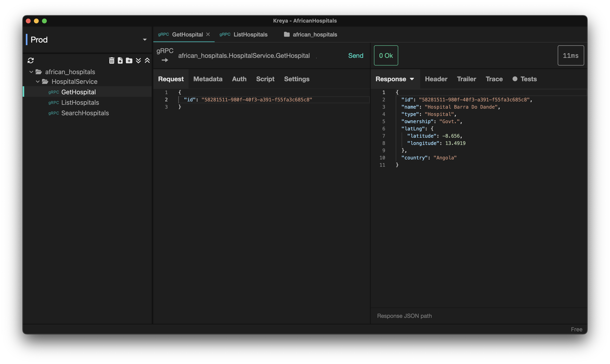Click the collapse all double-chevron icon
This screenshot has height=364, width=610.
147,61
